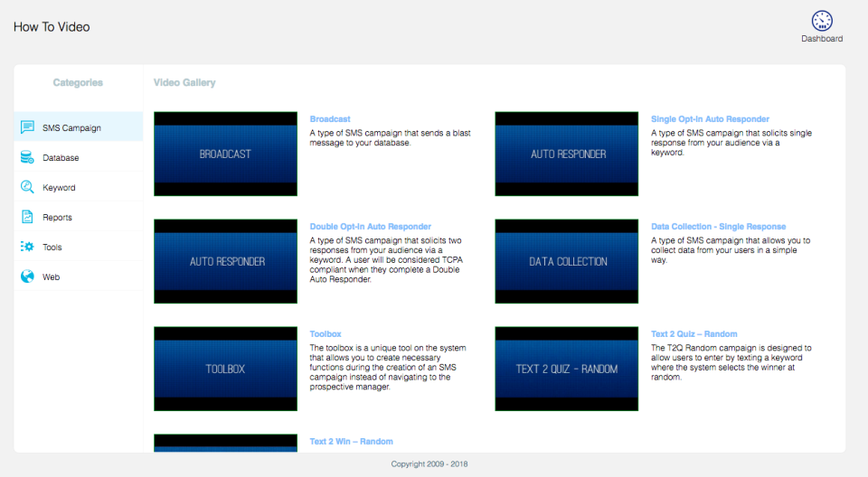Open Data Collection - Single Response link

tap(718, 227)
